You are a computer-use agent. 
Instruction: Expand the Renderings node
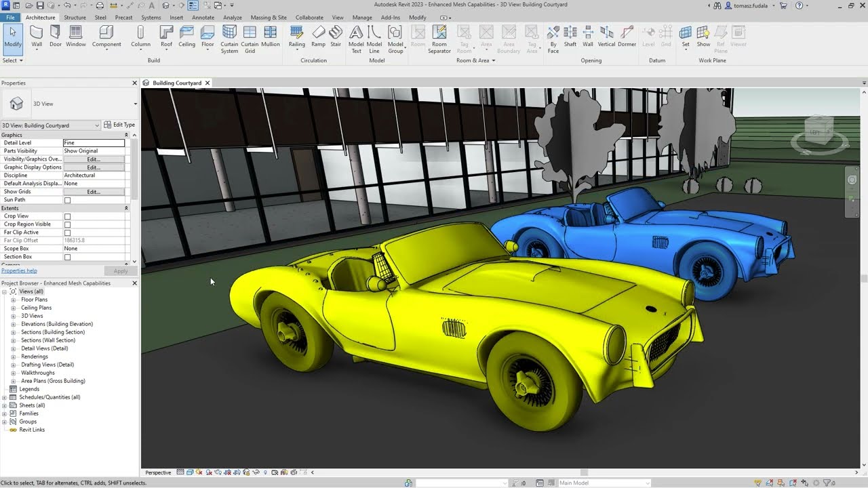point(13,357)
